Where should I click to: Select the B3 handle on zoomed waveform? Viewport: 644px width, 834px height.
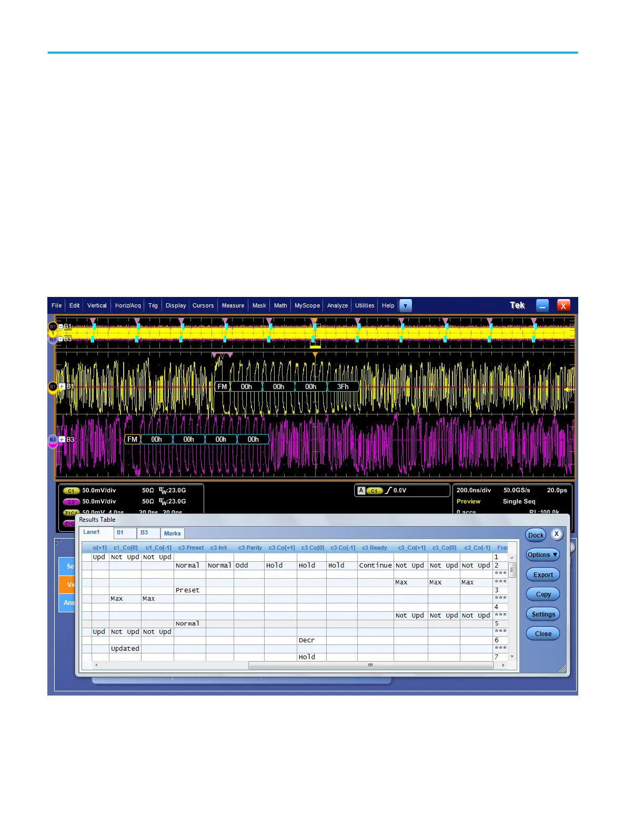tap(53, 440)
